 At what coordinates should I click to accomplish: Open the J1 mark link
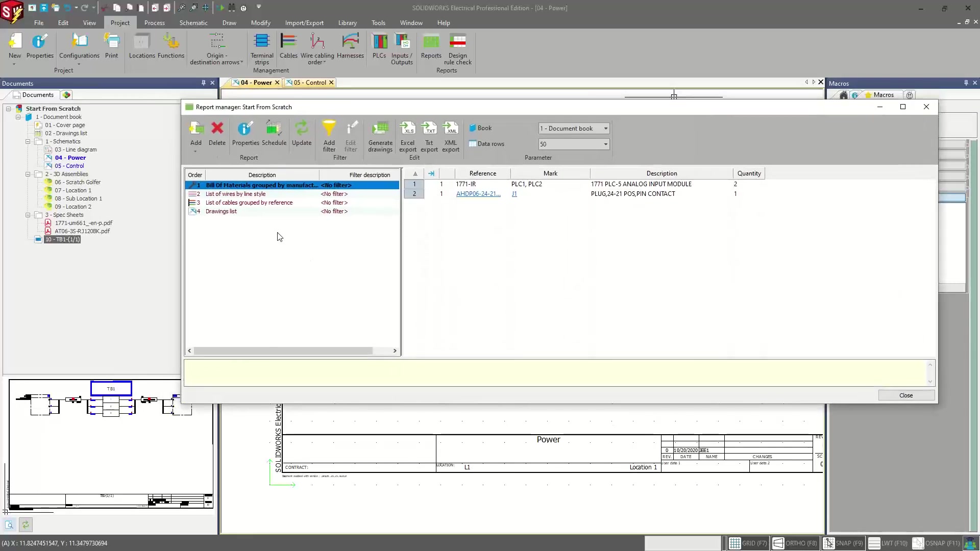[x=514, y=194]
